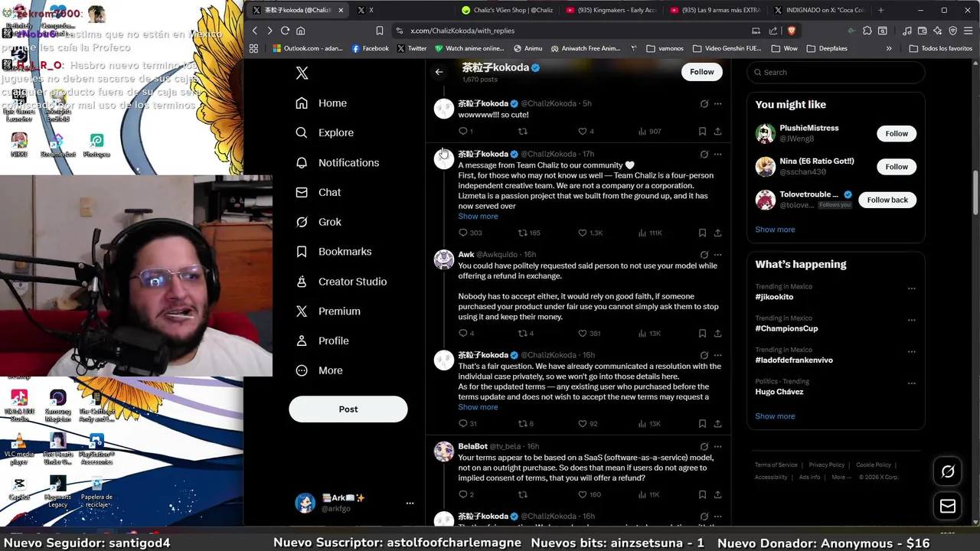Expand "Show more" on the "That's a fair question" reply
Image resolution: width=980 pixels, height=551 pixels.
(x=478, y=407)
